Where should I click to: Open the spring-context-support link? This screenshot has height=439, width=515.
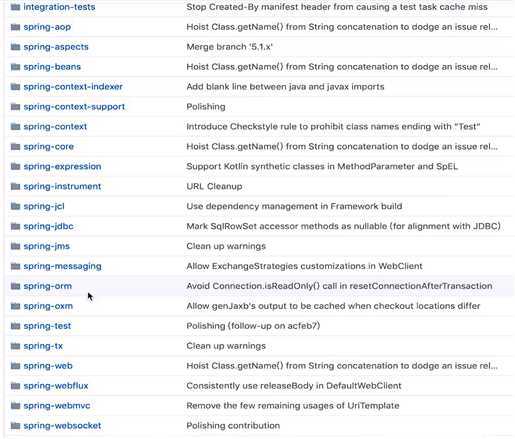[74, 107]
